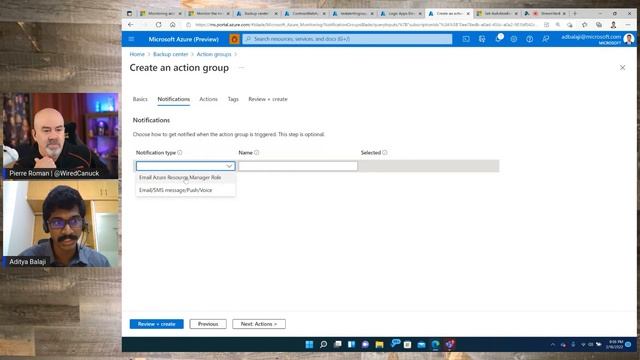This screenshot has width=640, height=360.
Task: Open Task View on the taskbar
Action: click(x=337, y=344)
